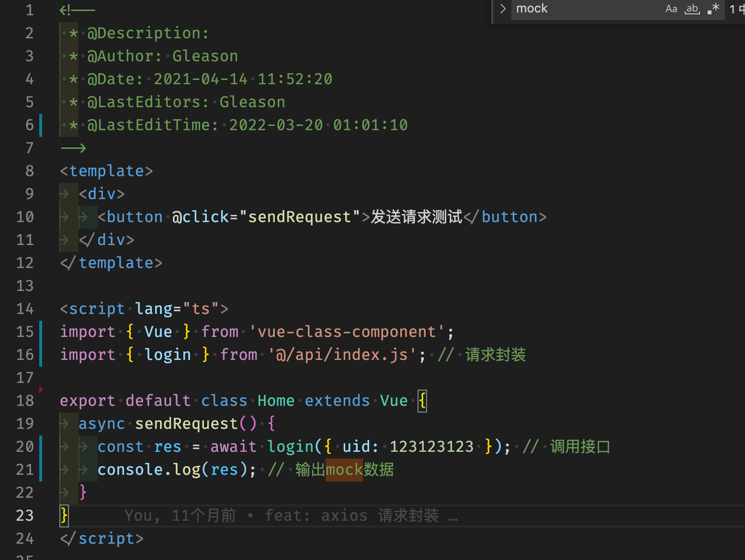Click the opening template tag
The image size is (745, 560).
click(106, 171)
